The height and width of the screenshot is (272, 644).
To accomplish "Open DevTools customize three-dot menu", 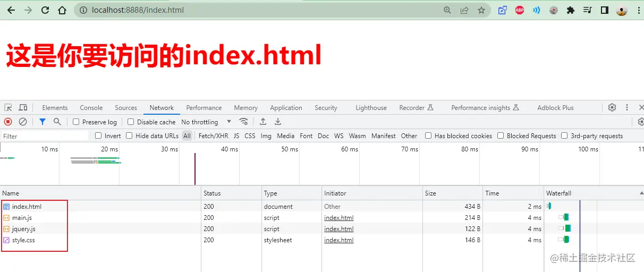I will pos(627,107).
